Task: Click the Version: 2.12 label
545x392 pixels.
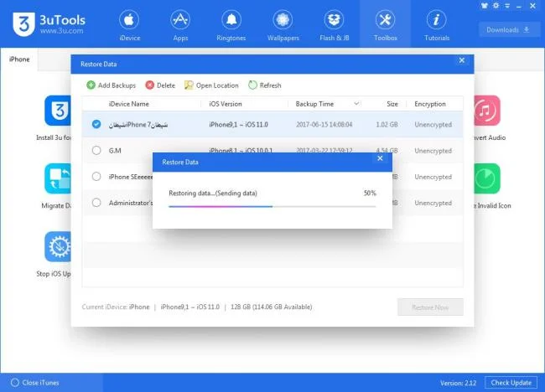Action: pyautogui.click(x=458, y=383)
